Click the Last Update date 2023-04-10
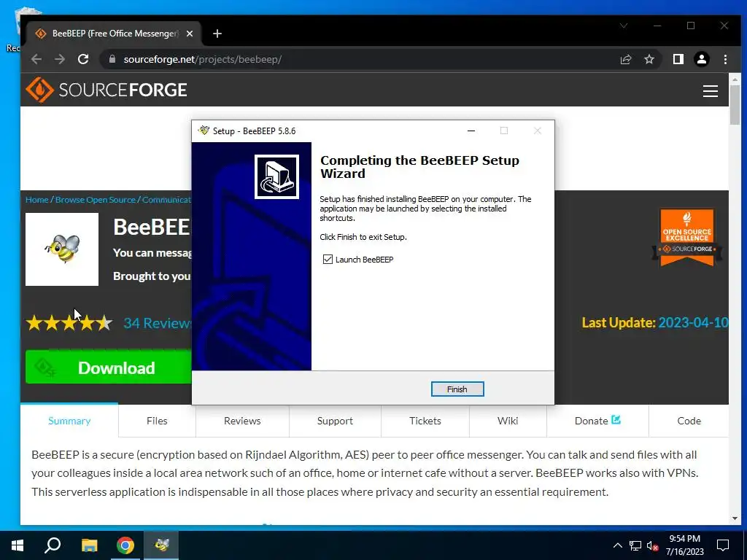747x560 pixels. (x=693, y=322)
